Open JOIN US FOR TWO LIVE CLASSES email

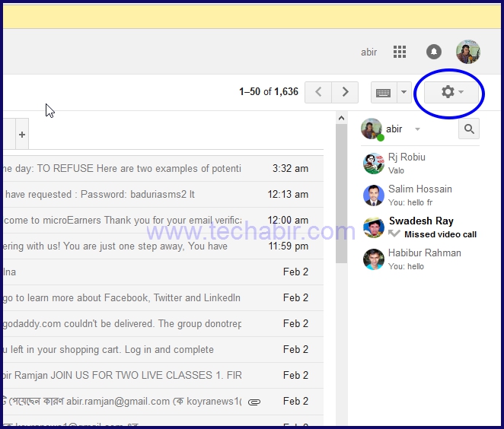pyautogui.click(x=163, y=376)
